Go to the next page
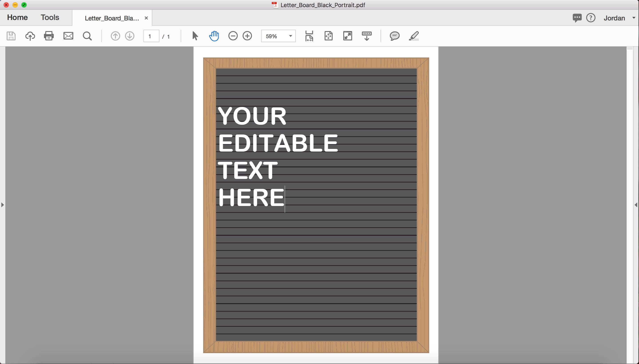 (129, 36)
